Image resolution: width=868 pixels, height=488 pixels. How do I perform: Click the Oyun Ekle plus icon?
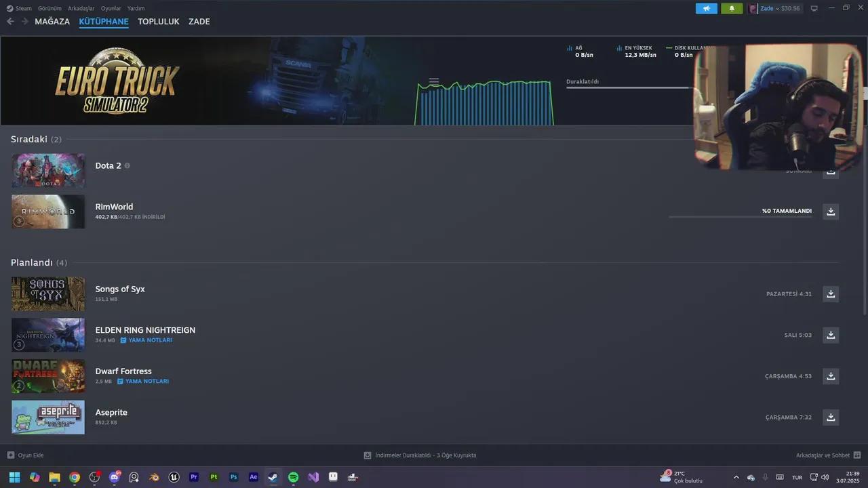click(10, 455)
